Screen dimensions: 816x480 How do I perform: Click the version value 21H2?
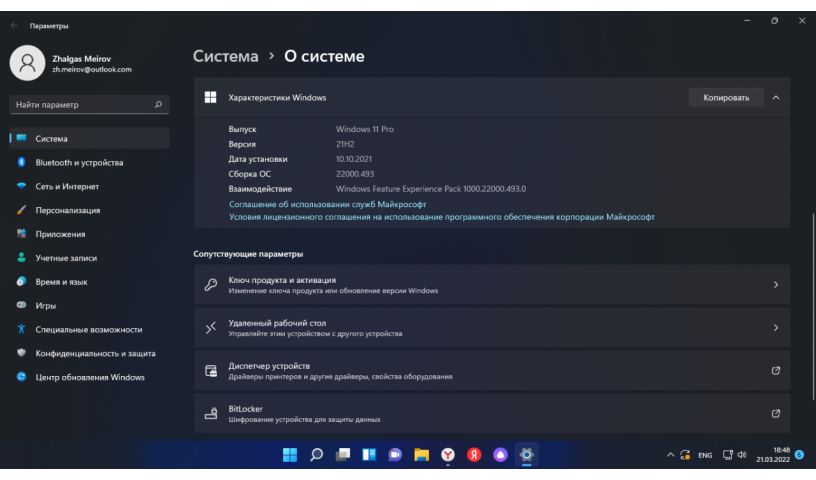coord(345,144)
